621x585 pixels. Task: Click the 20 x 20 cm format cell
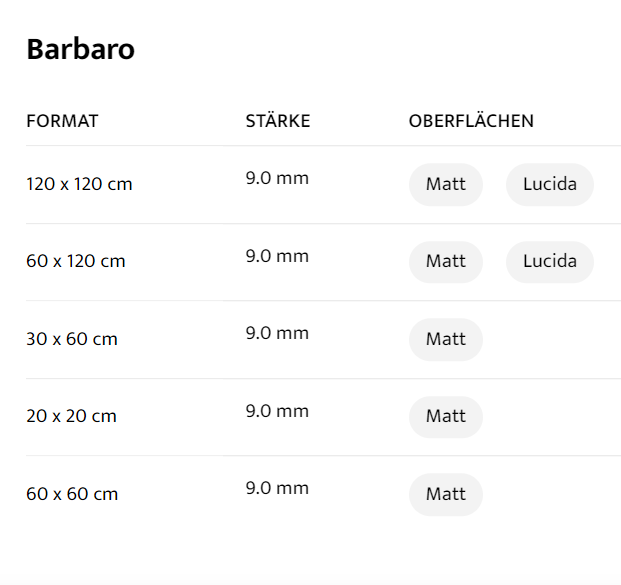[x=72, y=417]
